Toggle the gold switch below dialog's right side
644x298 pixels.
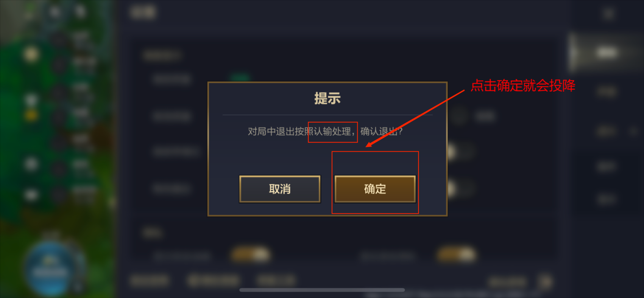pos(456,255)
